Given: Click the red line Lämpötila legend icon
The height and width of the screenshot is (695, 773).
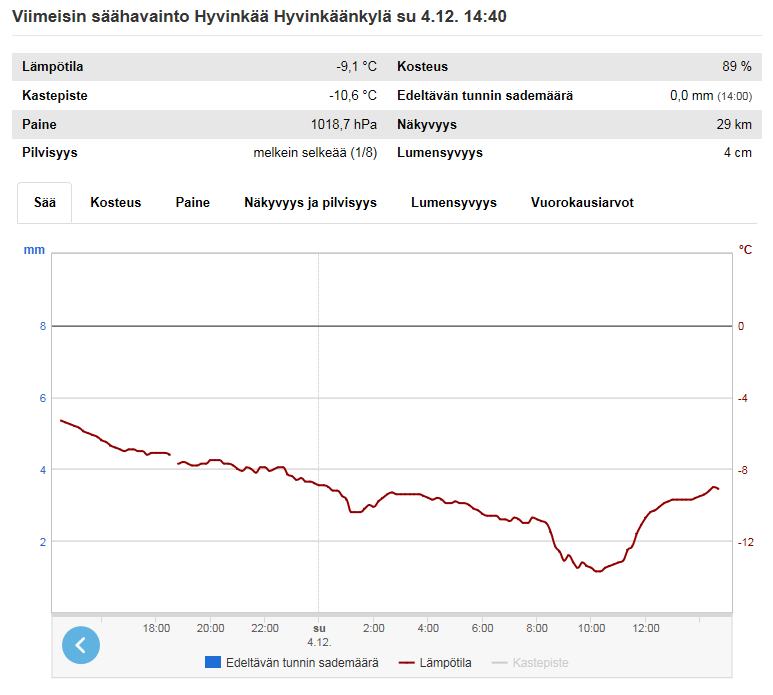Looking at the screenshot, I should [406, 663].
